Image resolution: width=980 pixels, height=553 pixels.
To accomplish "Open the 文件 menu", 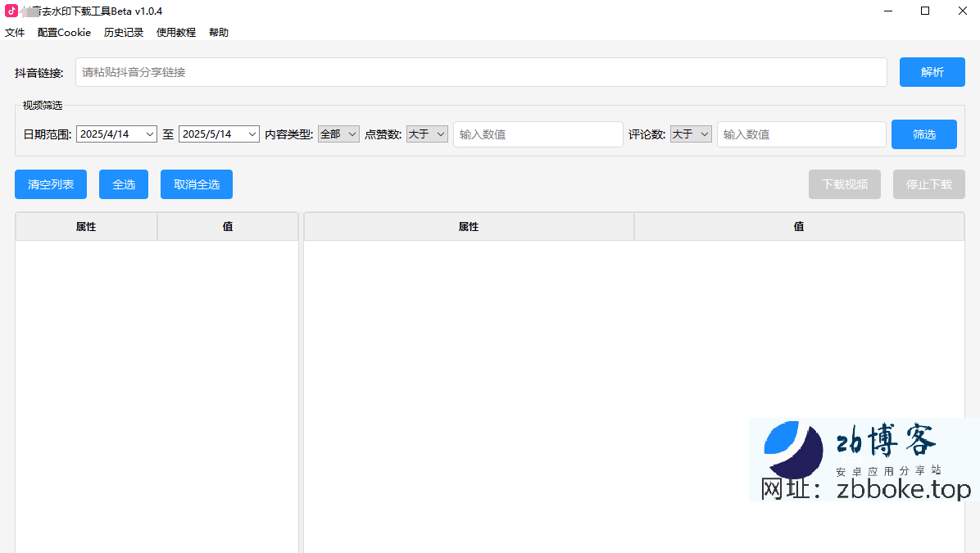I will (15, 33).
